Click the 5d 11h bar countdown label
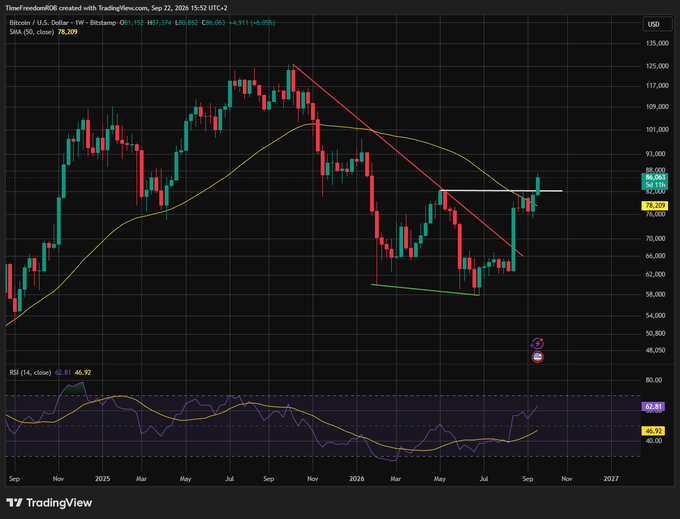 pyautogui.click(x=655, y=185)
